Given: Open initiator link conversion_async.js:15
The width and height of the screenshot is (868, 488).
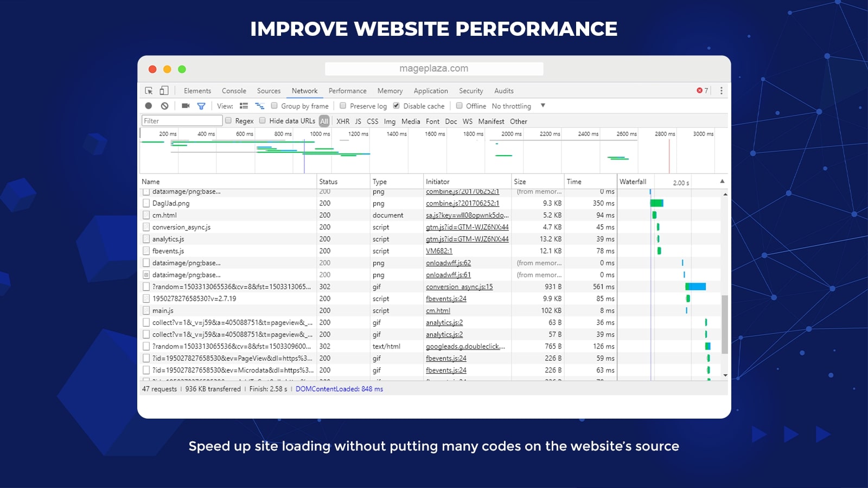Looking at the screenshot, I should tap(459, 287).
